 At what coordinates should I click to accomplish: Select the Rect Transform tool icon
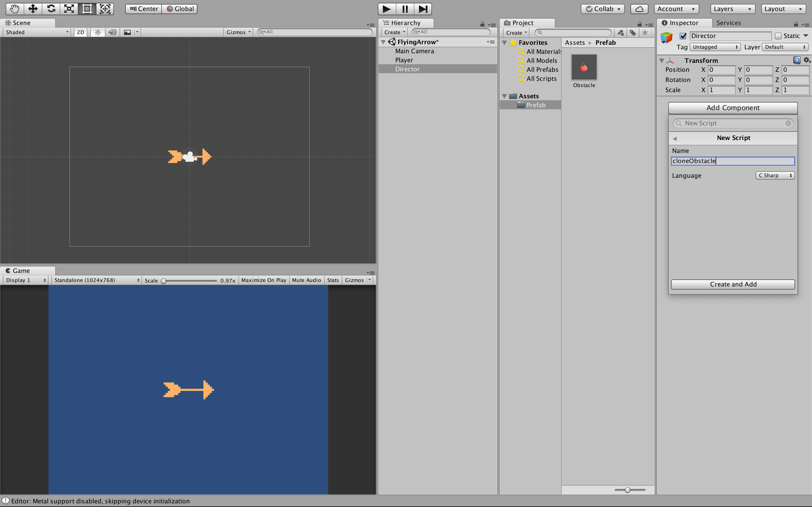[x=88, y=9]
